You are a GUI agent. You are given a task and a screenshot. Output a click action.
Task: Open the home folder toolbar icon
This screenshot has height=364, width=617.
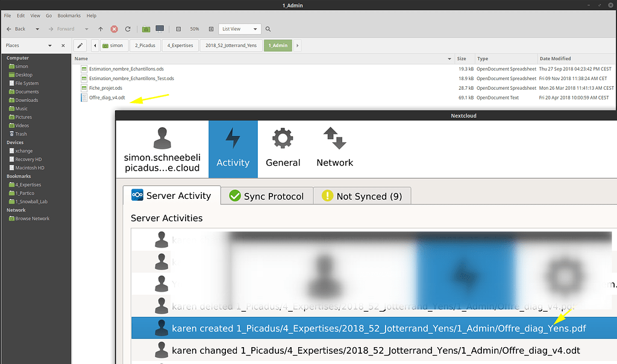coord(146,29)
